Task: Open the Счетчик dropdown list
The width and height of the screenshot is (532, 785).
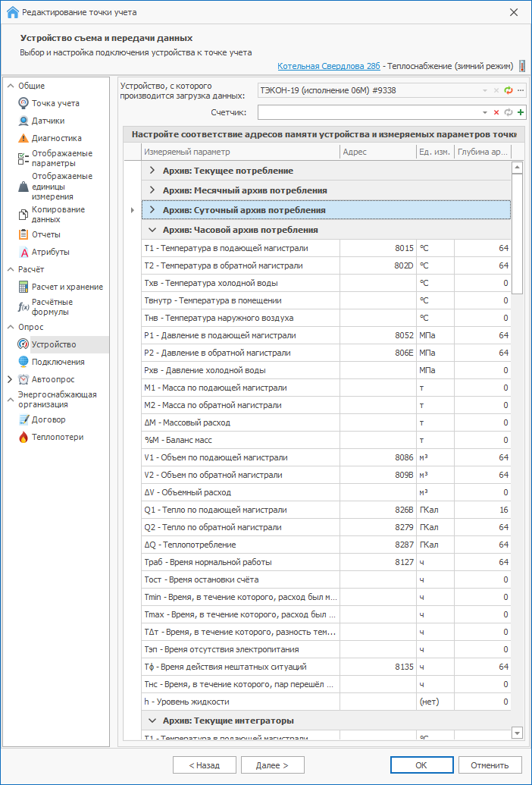Action: click(485, 112)
